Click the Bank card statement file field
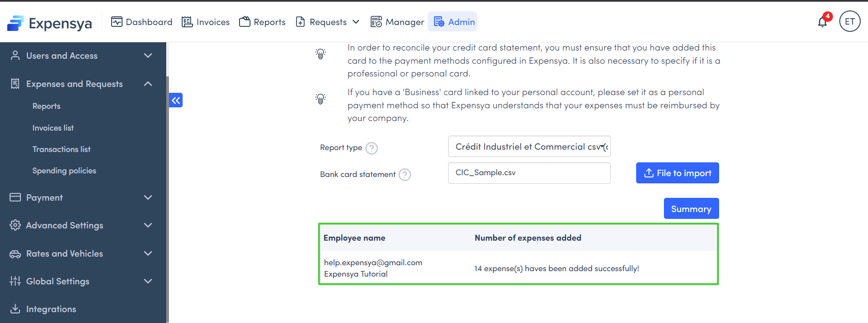Screen dimensions: 868x323 click(529, 173)
